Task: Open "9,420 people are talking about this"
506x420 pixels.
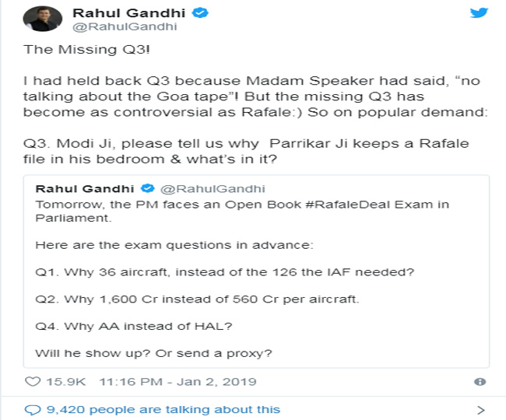Action: [162, 409]
